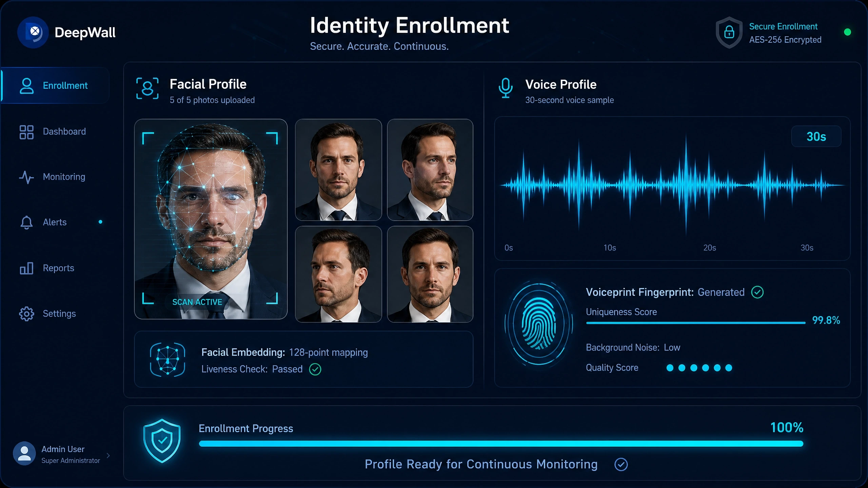The height and width of the screenshot is (488, 868).
Task: Click the SCAN ACTIVE label
Action: point(197,302)
